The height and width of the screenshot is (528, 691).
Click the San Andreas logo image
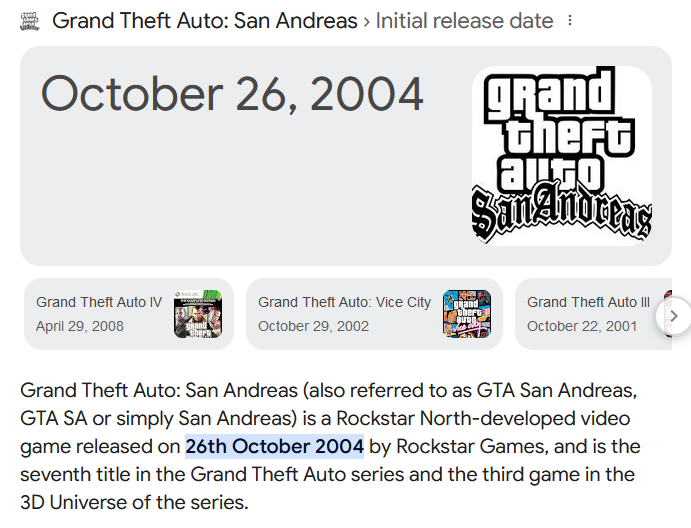point(561,156)
